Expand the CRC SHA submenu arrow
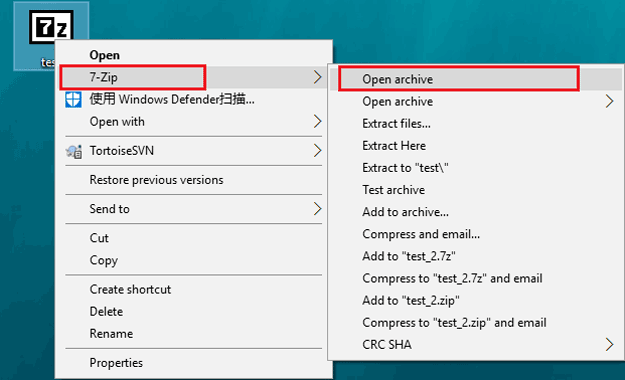The width and height of the screenshot is (625, 380). click(x=609, y=345)
